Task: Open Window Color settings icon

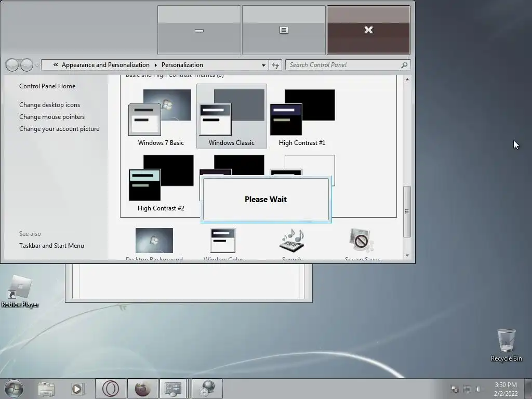Action: pos(223,240)
